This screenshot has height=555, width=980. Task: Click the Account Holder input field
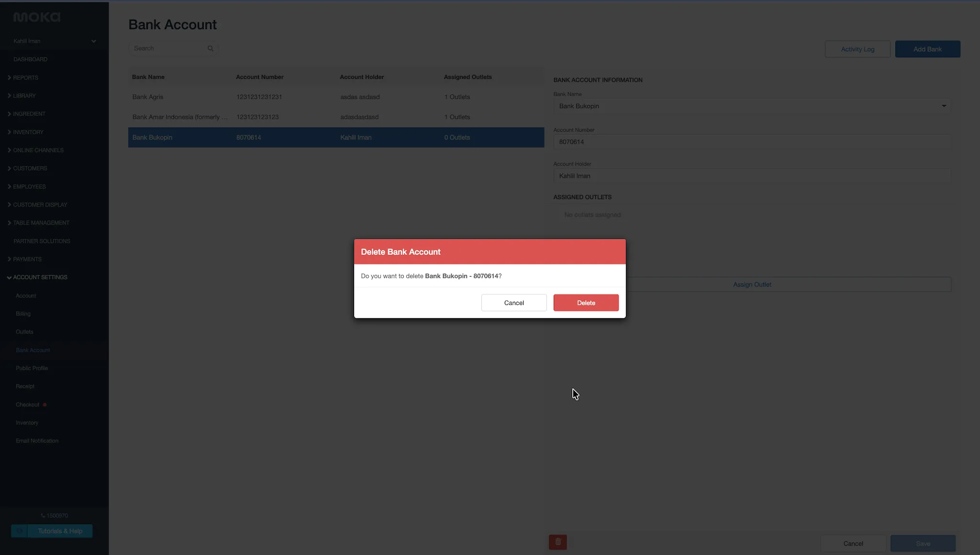pos(752,176)
